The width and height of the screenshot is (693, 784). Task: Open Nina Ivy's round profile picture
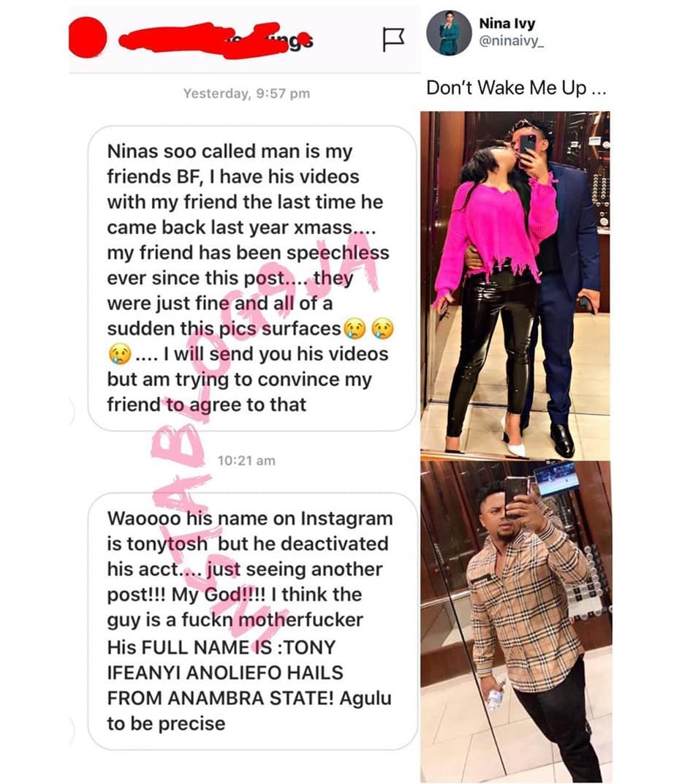[x=449, y=32]
